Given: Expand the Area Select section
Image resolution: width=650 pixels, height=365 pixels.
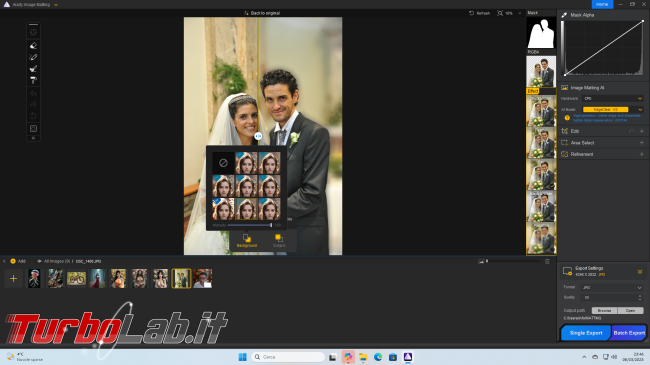Looking at the screenshot, I should 642,143.
